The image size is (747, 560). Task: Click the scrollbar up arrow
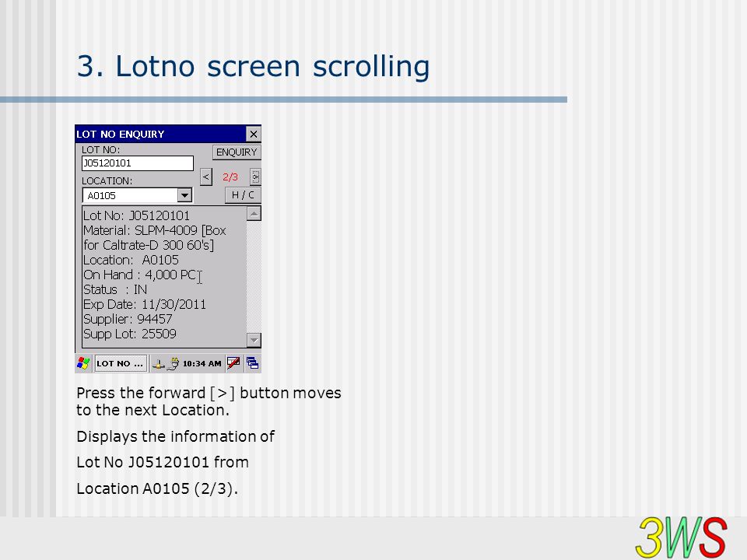coord(254,214)
